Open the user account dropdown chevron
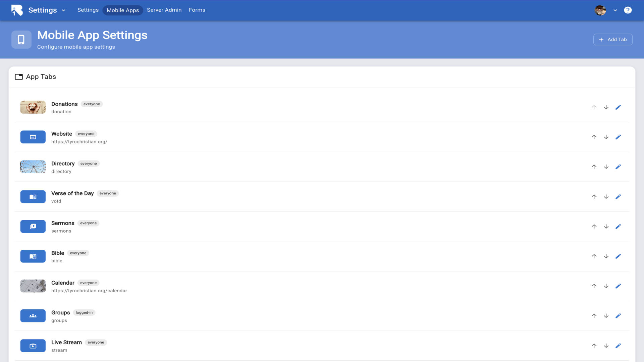The height and width of the screenshot is (362, 644). tap(615, 10)
